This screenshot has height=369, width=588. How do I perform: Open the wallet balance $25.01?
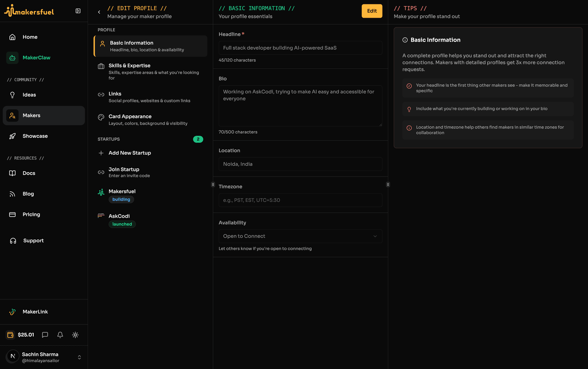[20, 335]
